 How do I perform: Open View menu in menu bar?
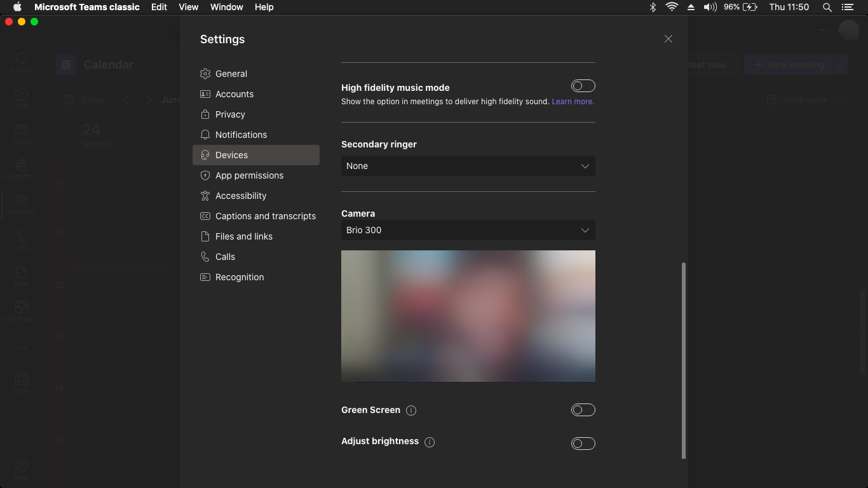point(188,7)
